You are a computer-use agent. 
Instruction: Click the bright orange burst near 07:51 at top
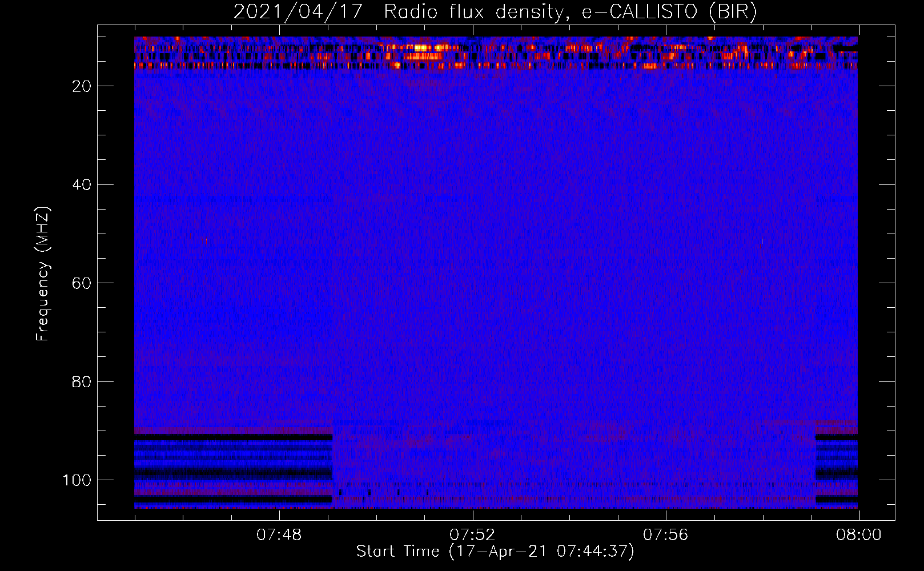(x=423, y=52)
